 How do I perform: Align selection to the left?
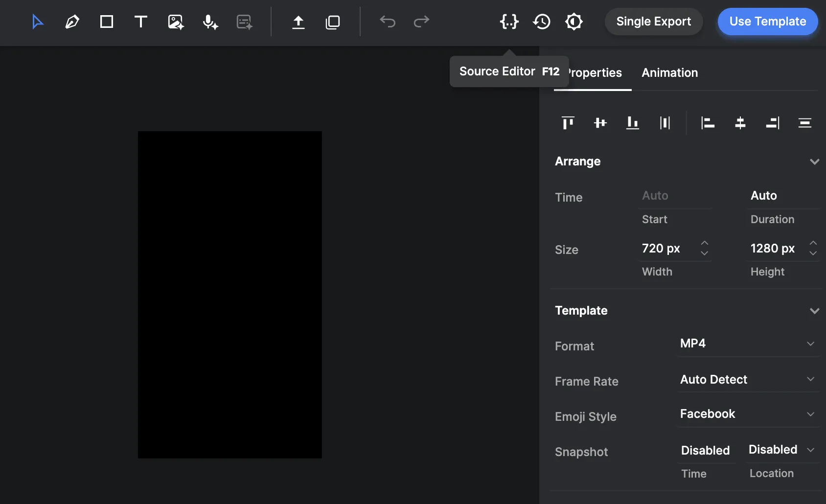tap(708, 123)
